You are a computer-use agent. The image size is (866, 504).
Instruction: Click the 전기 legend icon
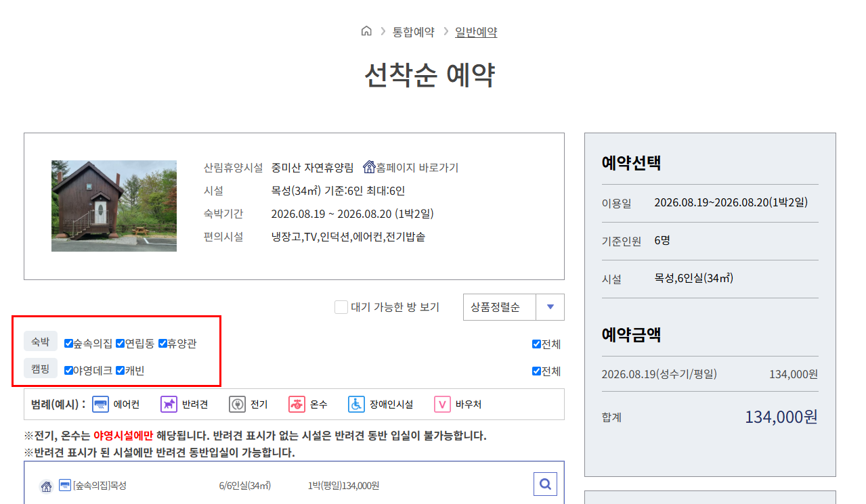click(237, 405)
